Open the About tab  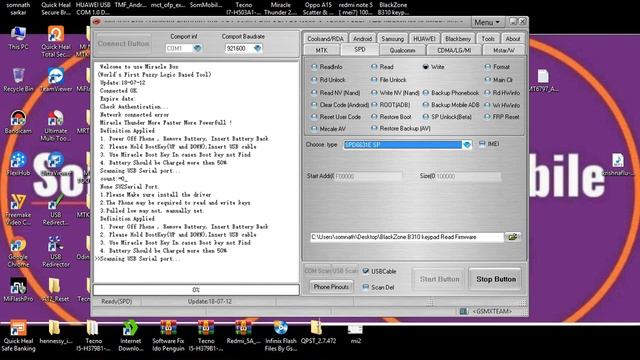513,39
